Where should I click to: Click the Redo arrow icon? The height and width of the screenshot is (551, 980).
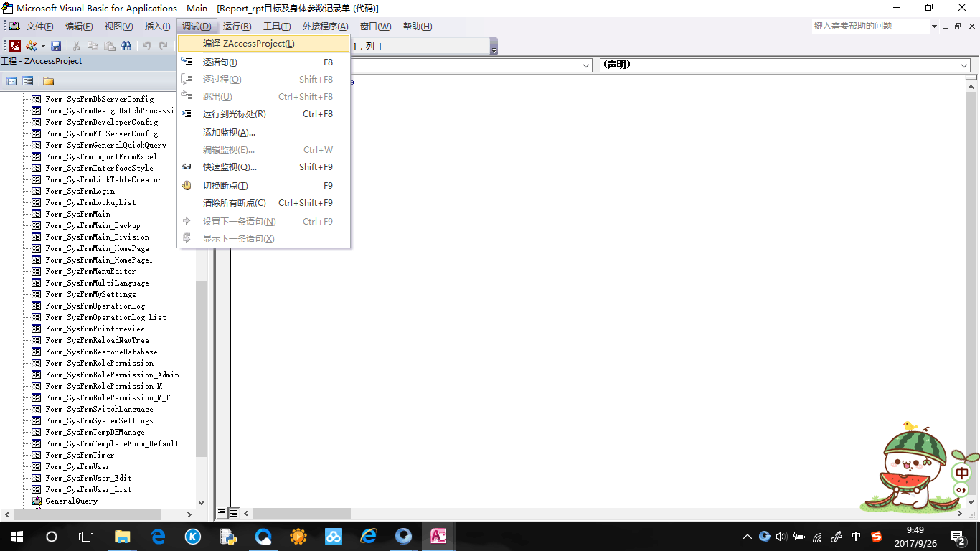point(164,45)
